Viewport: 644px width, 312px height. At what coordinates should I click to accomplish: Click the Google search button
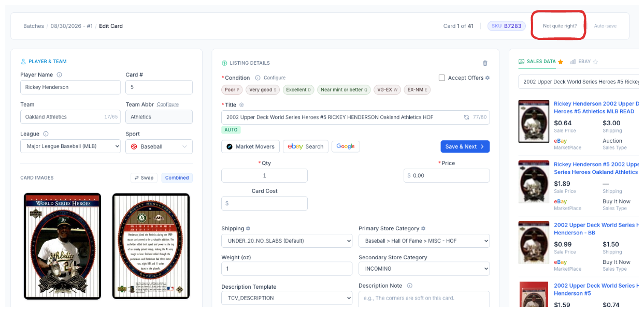[x=346, y=146]
